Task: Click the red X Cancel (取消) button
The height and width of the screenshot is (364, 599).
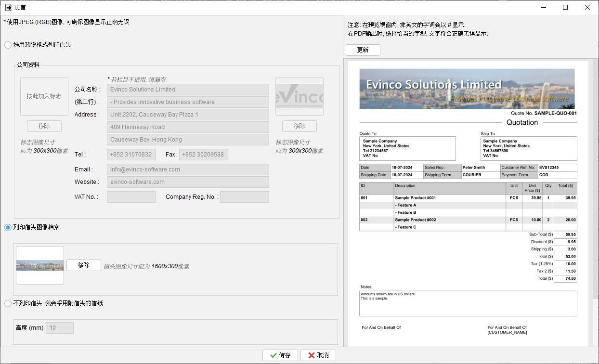Action: [318, 355]
